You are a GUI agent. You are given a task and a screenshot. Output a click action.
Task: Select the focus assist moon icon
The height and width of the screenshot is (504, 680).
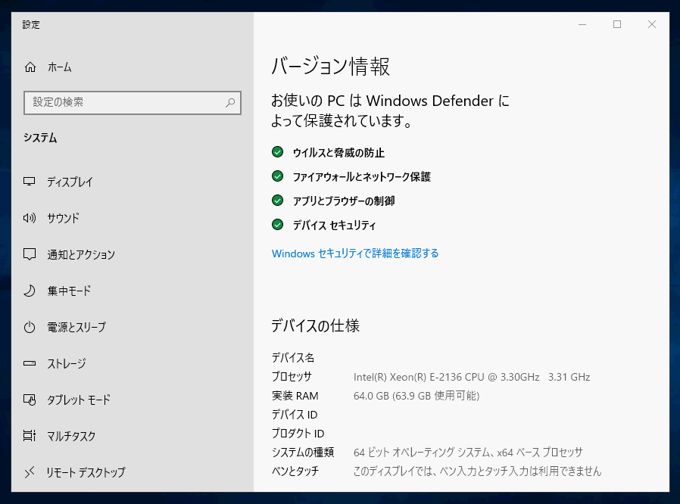[29, 291]
